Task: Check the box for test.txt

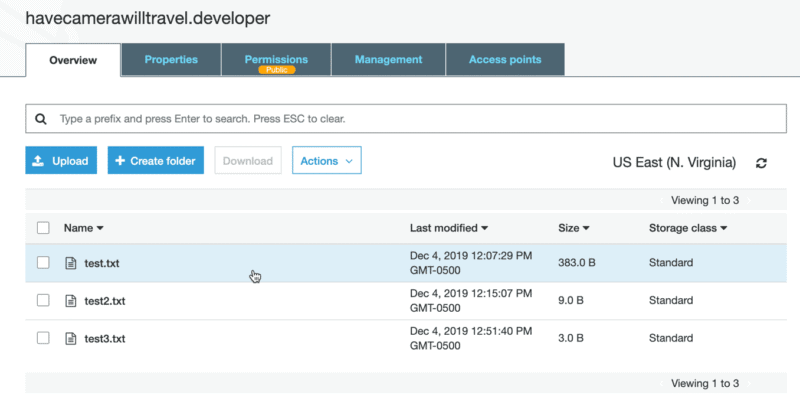Action: 43,263
